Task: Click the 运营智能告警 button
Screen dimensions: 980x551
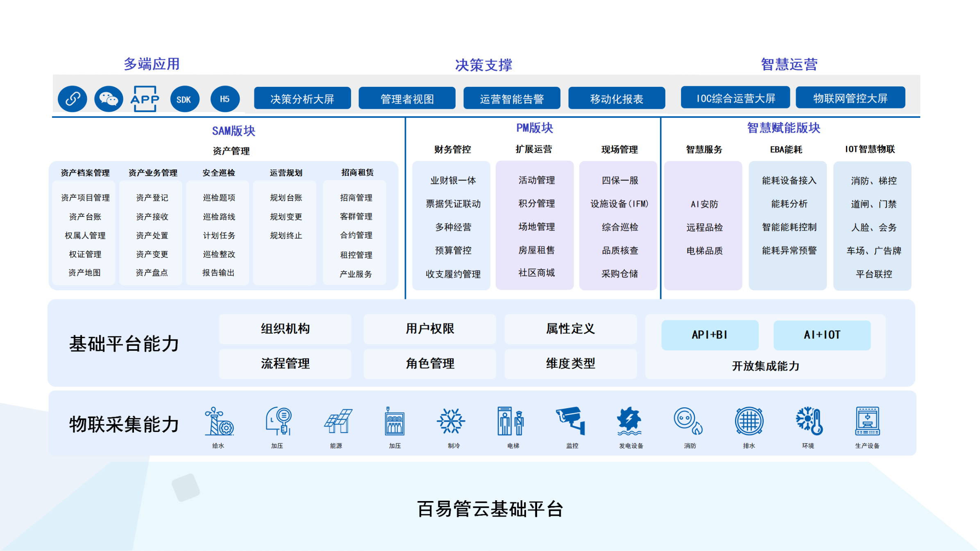Action: tap(512, 98)
